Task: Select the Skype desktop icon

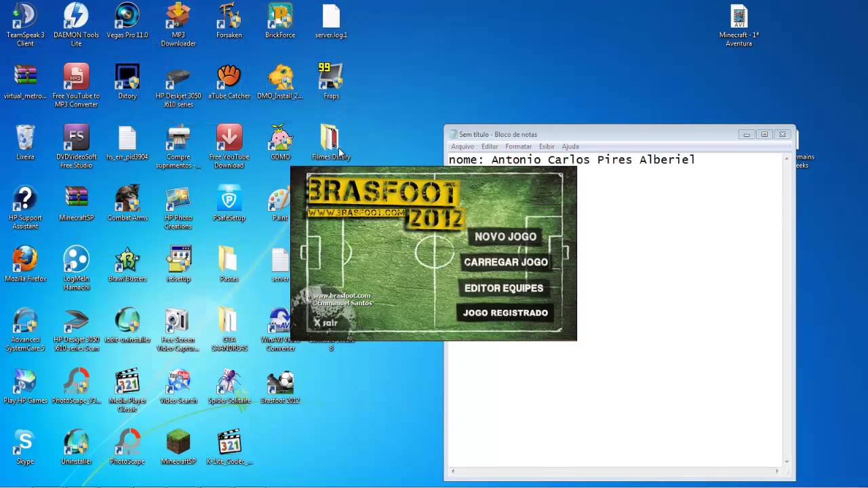Action: pyautogui.click(x=25, y=448)
